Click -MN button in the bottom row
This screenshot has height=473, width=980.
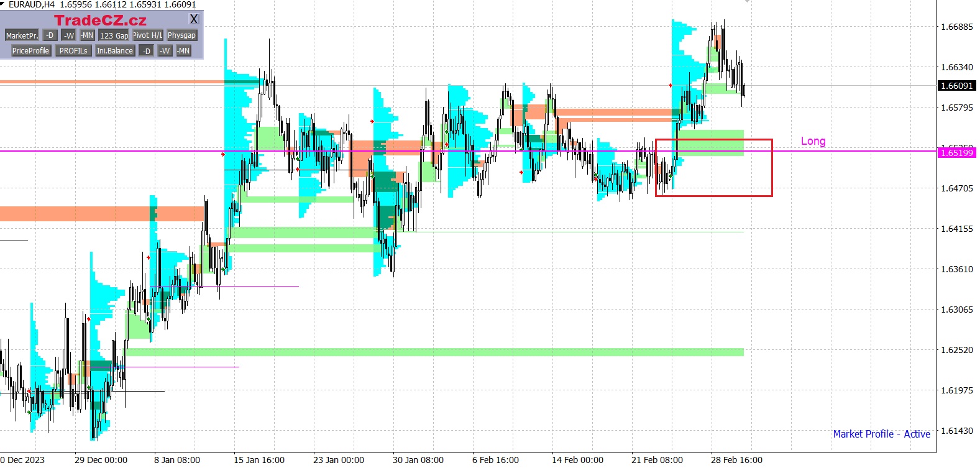[x=183, y=51]
